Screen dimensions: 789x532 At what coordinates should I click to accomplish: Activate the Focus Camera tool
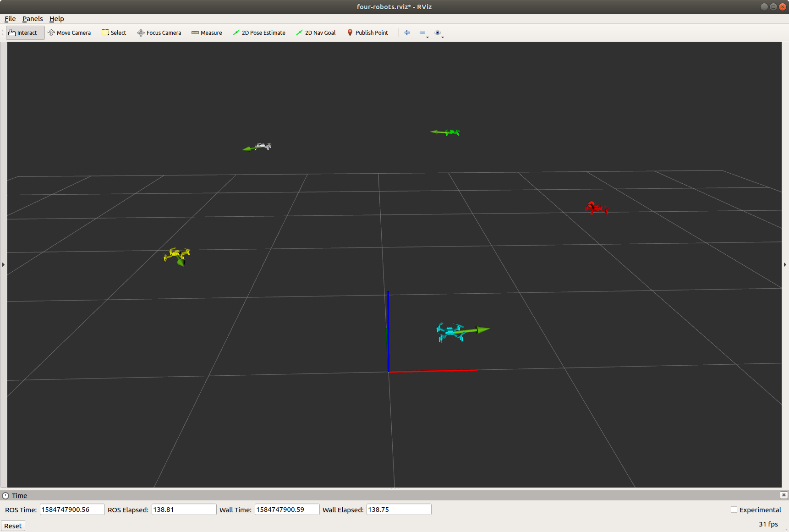[159, 33]
